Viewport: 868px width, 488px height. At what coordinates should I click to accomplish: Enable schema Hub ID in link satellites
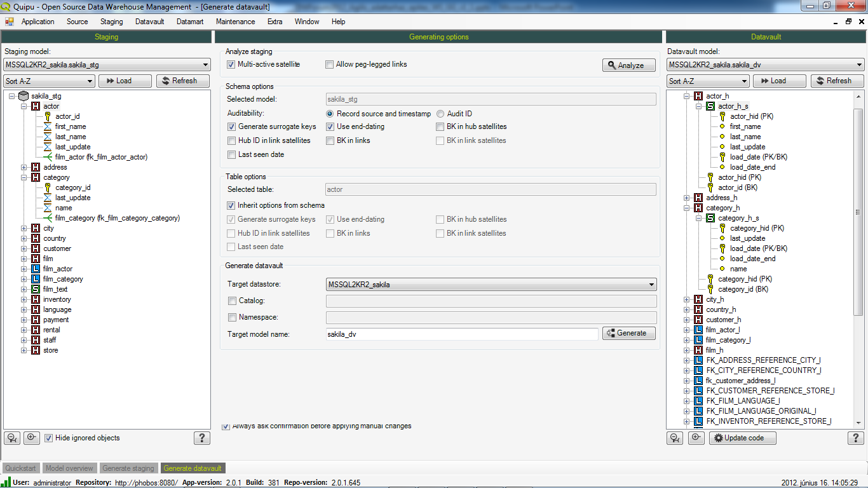pos(231,140)
